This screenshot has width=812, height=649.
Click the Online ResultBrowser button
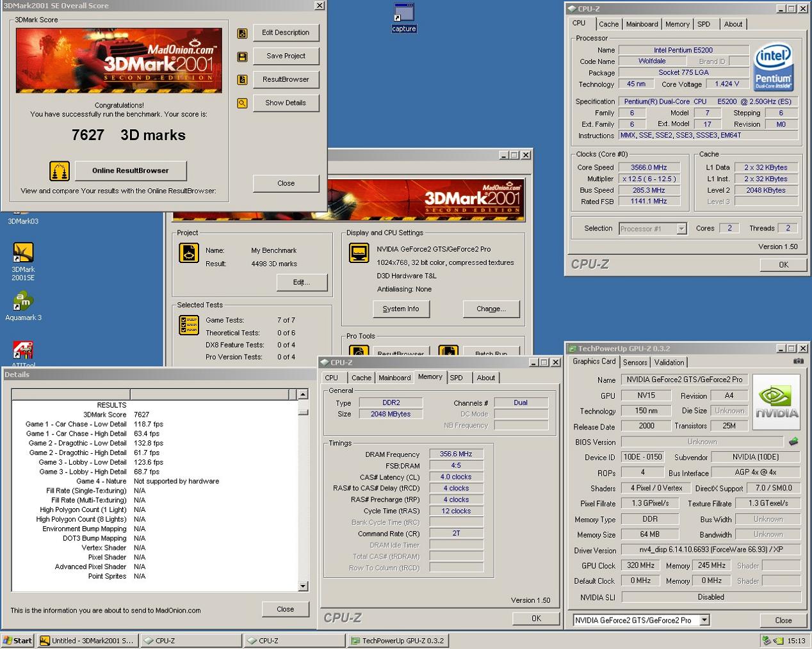click(x=131, y=171)
